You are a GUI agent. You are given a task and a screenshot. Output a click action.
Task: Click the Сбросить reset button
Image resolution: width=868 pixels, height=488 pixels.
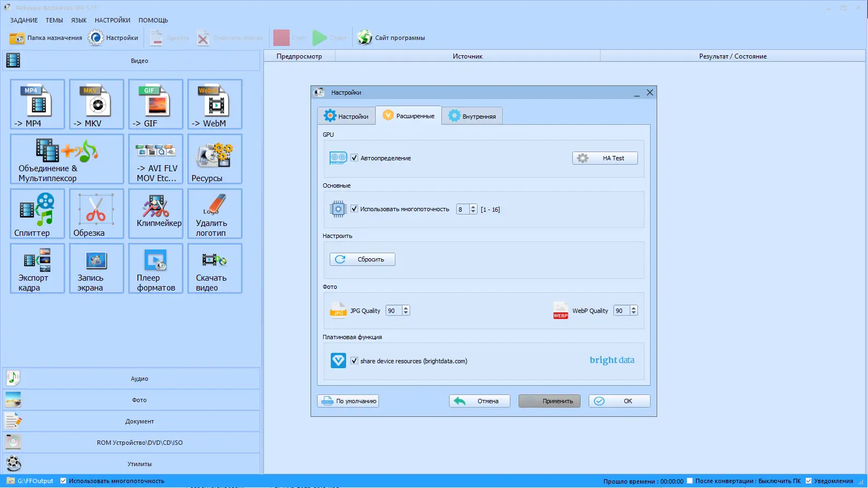[363, 259]
